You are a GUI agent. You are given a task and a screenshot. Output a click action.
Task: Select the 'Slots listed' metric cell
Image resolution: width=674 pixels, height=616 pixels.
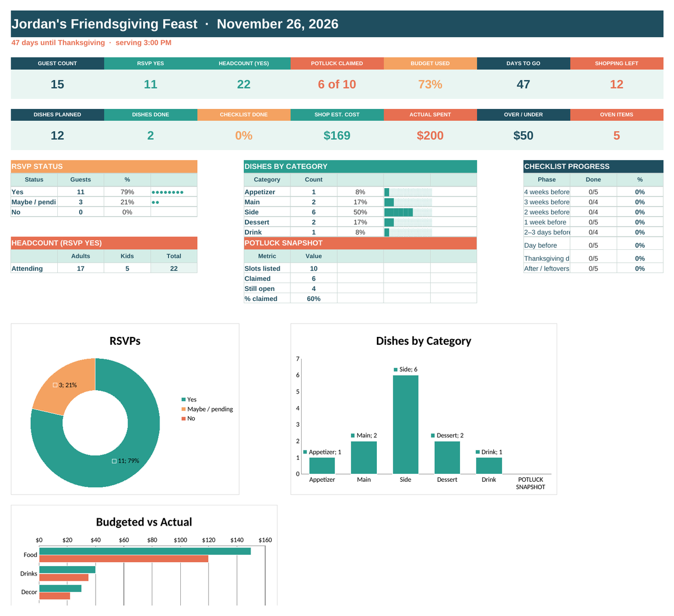coord(267,268)
